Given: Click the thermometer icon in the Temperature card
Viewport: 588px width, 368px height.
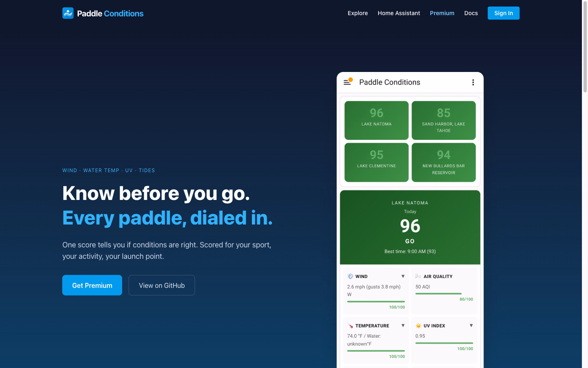Looking at the screenshot, I should click(350, 326).
